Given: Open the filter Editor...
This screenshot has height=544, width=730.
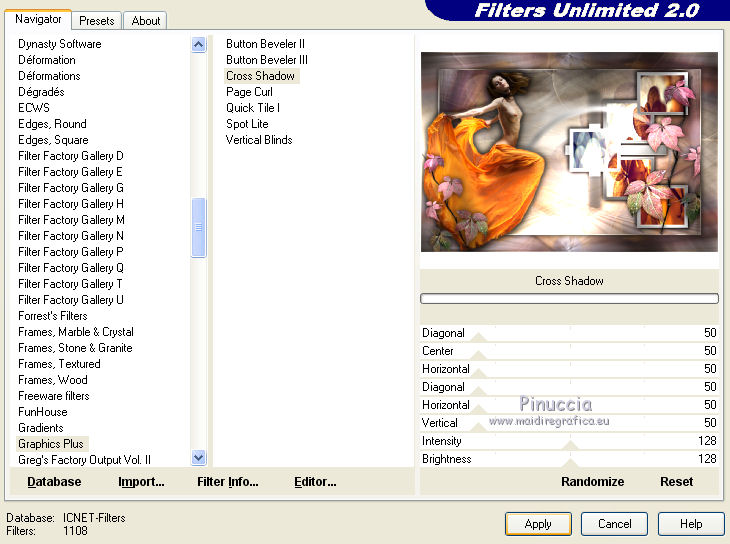Looking at the screenshot, I should [x=315, y=482].
